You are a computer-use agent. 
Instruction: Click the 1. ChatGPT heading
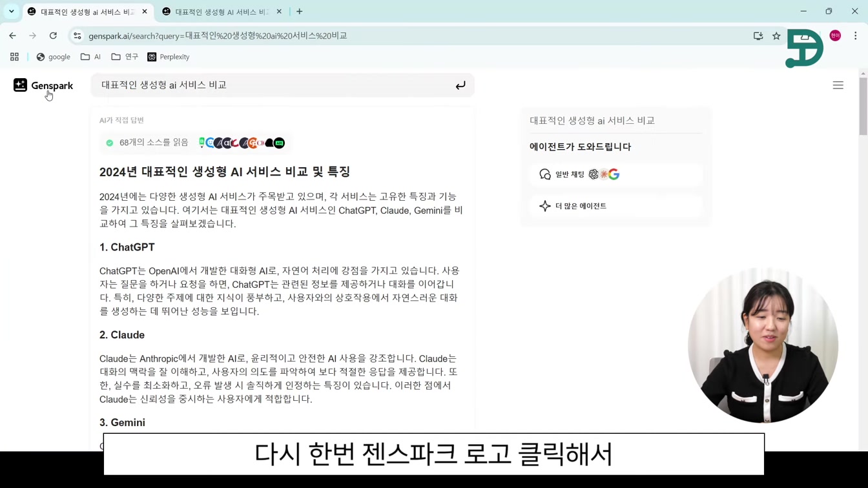point(127,247)
